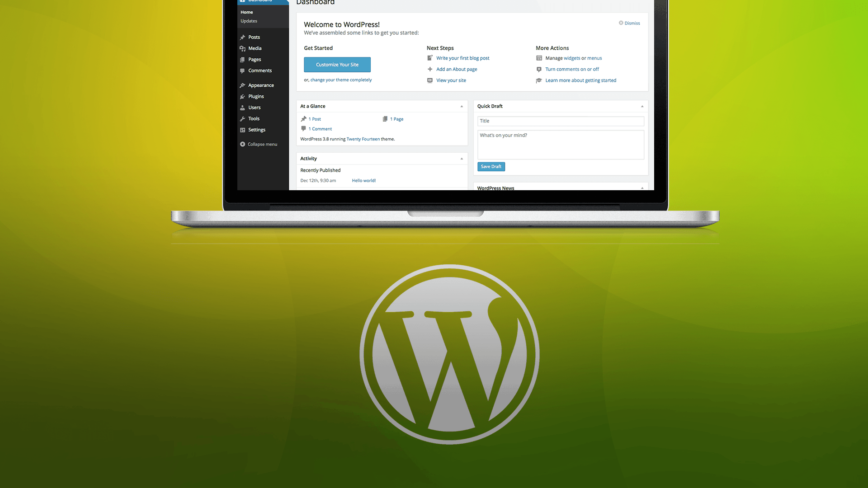Viewport: 868px width, 488px height.
Task: Open the Updates submenu item
Action: coord(249,21)
